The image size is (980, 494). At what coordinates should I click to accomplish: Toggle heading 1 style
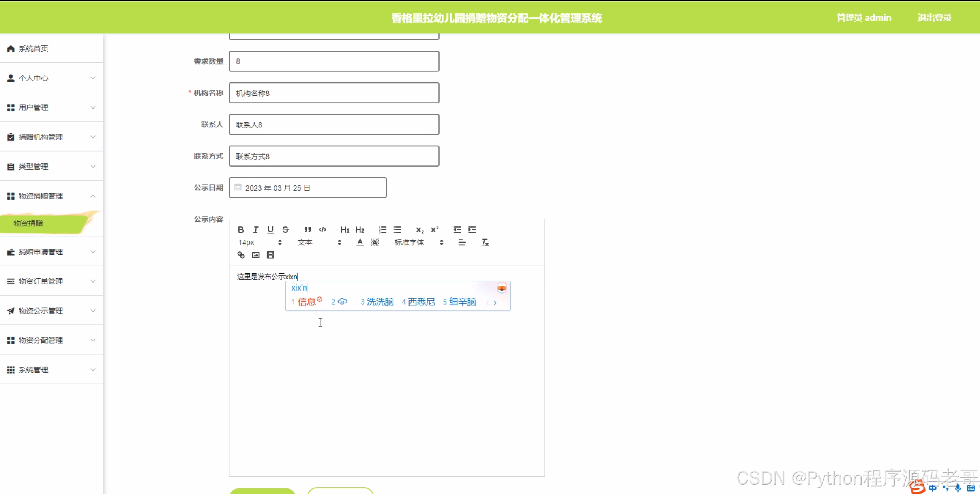point(345,230)
